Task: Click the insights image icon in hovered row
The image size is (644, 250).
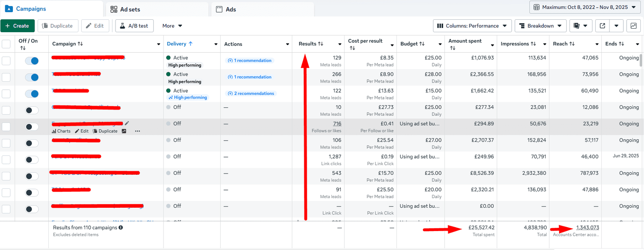Action: pyautogui.click(x=124, y=131)
